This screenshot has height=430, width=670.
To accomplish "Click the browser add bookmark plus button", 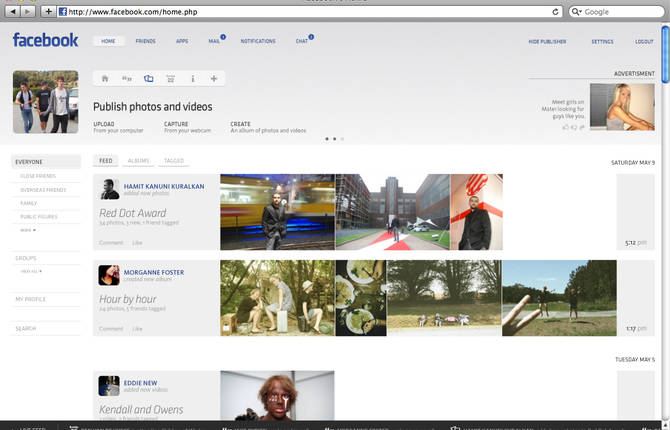I will click(48, 12).
